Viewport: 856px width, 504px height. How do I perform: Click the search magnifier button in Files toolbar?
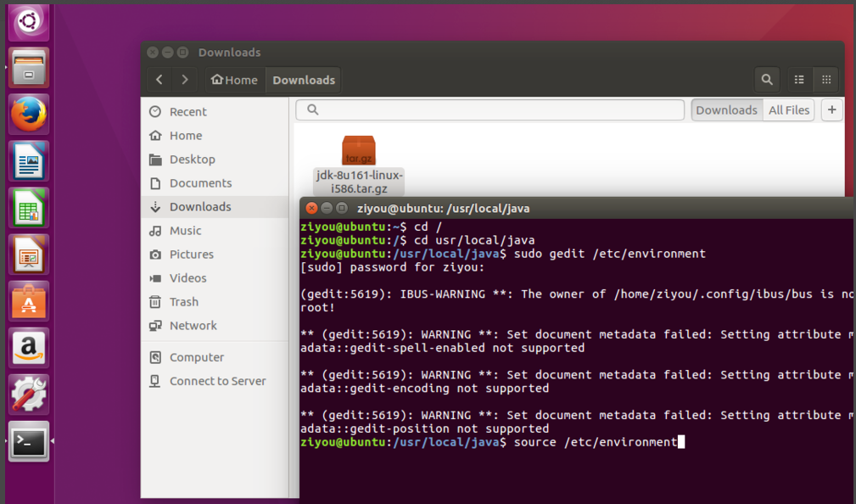[767, 80]
